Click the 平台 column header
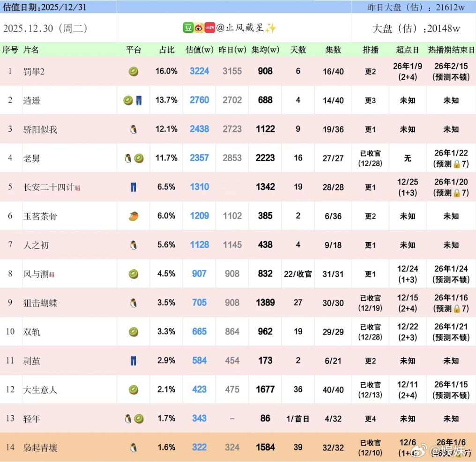476x462 pixels. click(134, 50)
